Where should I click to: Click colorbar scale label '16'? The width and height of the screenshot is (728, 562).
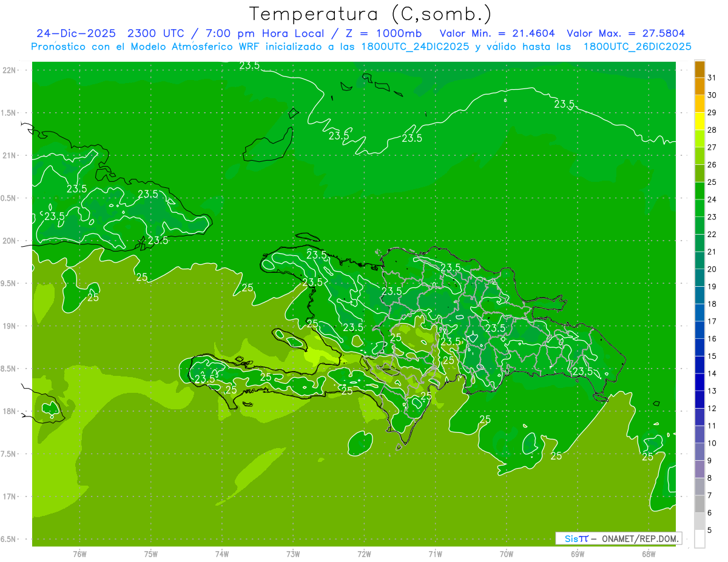click(712, 338)
